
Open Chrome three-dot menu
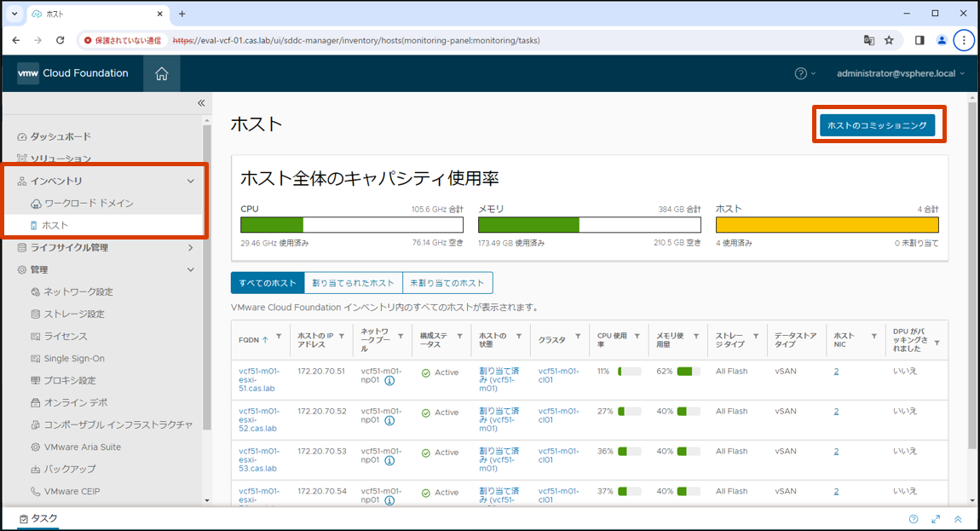pos(964,40)
